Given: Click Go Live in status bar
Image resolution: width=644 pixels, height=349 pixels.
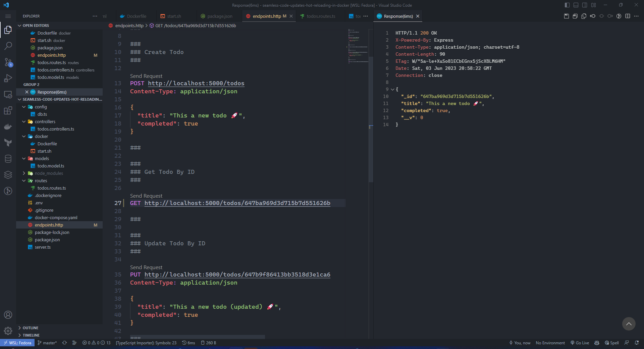Looking at the screenshot, I should pyautogui.click(x=580, y=343).
